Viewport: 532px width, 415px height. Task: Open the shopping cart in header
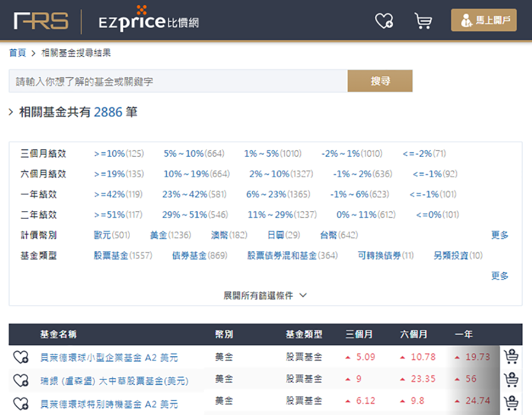(423, 21)
